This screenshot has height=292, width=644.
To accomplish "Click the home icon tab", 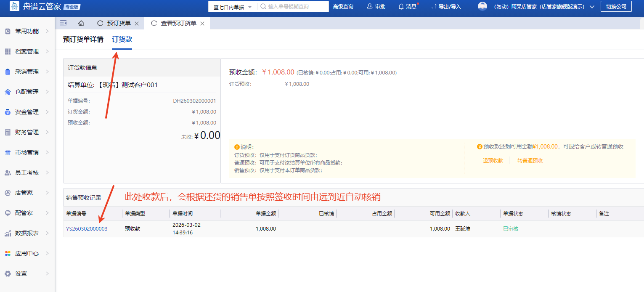I will tap(81, 23).
